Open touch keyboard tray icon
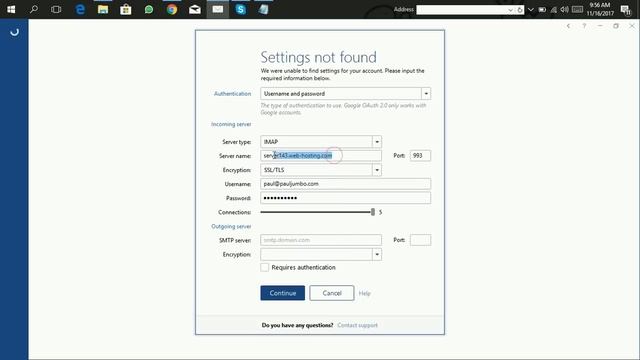 [x=577, y=9]
